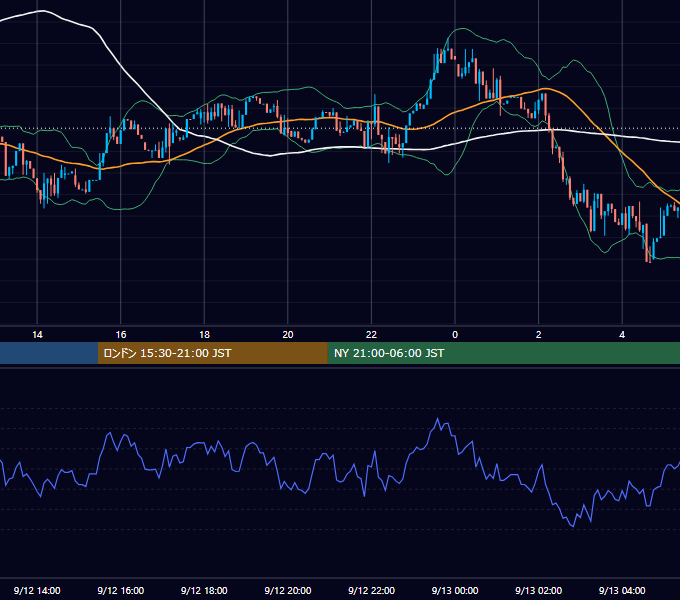Click the 2 hour label on chart axis
The image size is (680, 600).
(x=539, y=335)
